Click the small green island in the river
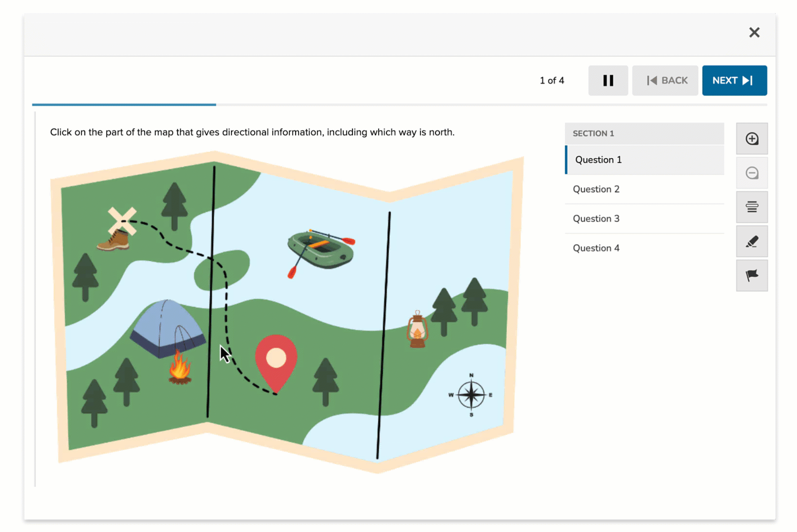Viewport: 797px width, 532px height. coord(222,269)
